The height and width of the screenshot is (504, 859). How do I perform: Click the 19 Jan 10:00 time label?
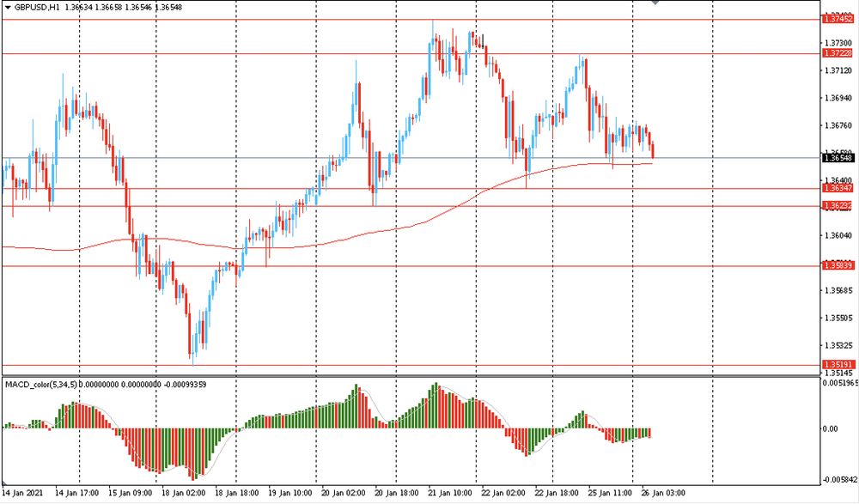pos(289,493)
